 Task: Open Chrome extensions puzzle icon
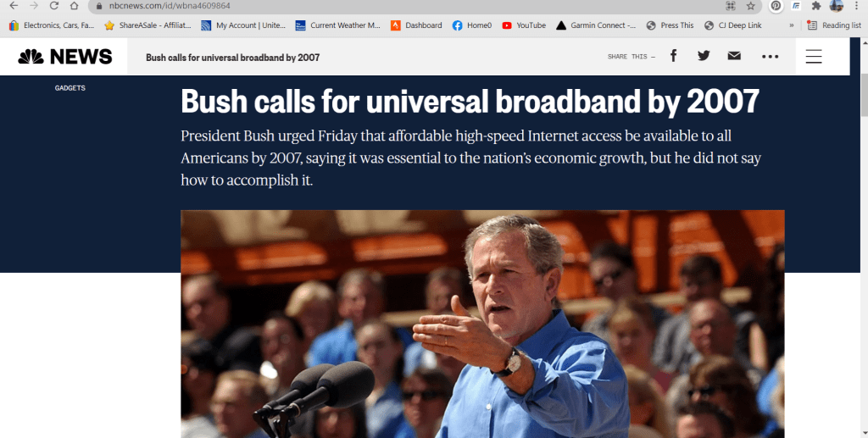click(816, 6)
